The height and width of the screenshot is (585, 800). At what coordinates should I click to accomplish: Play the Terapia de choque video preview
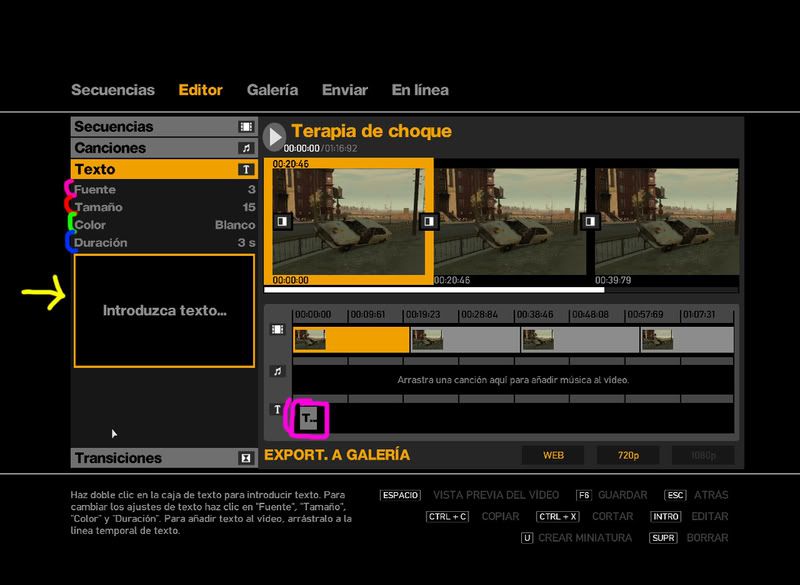275,137
